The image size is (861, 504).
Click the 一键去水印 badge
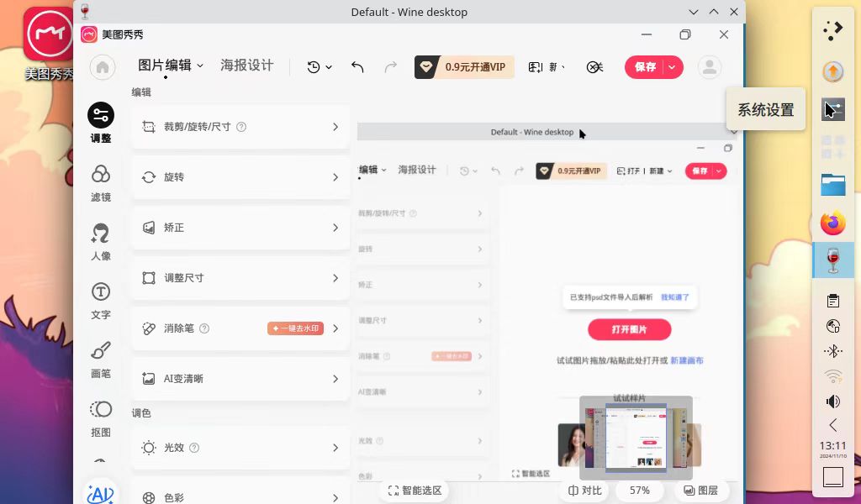[x=295, y=328]
